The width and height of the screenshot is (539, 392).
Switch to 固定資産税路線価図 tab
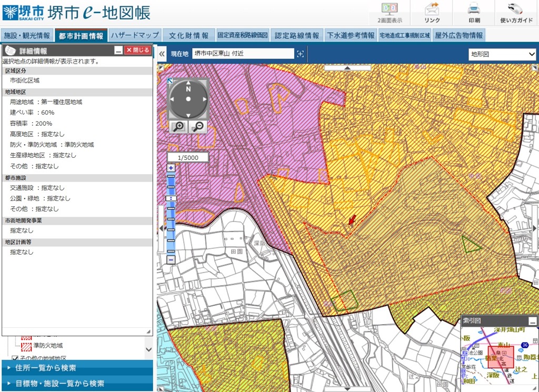coord(242,35)
